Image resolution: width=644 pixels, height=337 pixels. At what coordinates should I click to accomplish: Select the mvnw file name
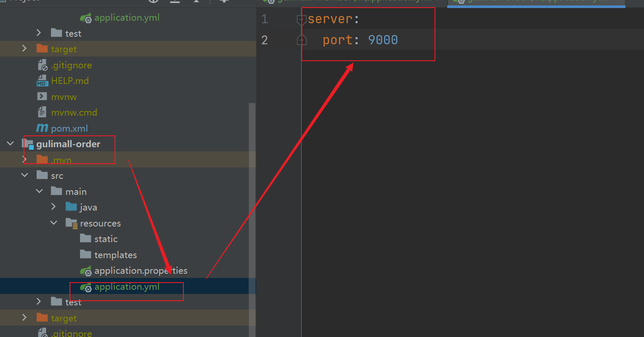pos(64,97)
